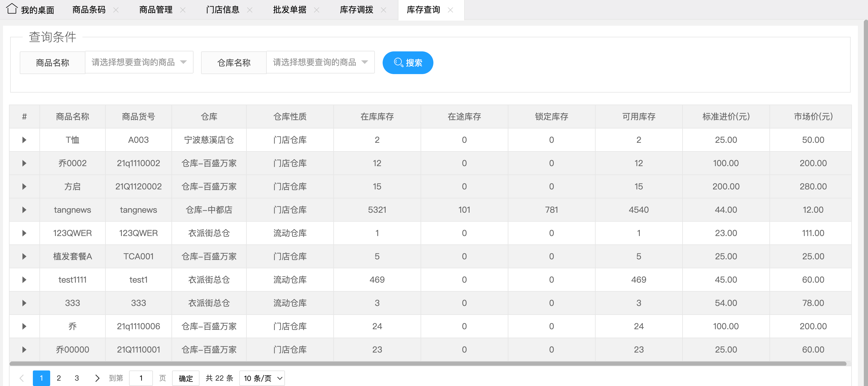
Task: Select page 1 in pagination
Action: click(42, 378)
